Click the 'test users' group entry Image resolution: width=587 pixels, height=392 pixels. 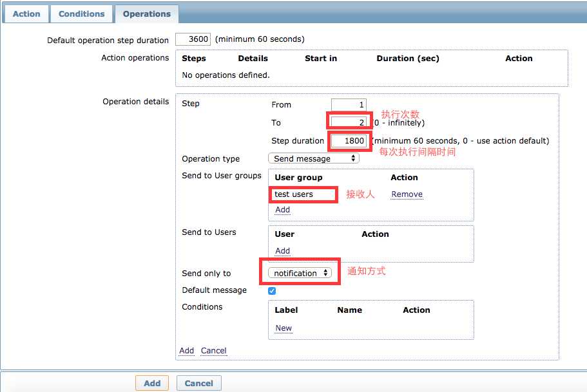pos(294,194)
